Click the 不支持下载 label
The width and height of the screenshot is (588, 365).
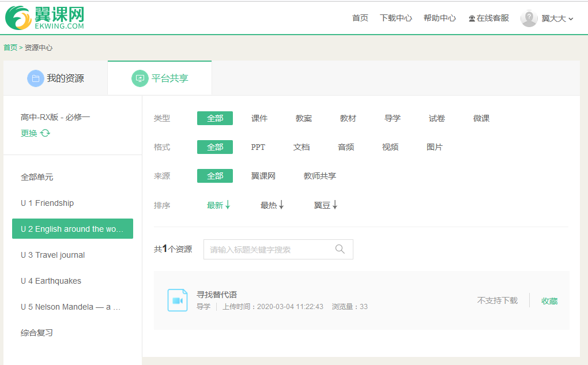point(497,300)
